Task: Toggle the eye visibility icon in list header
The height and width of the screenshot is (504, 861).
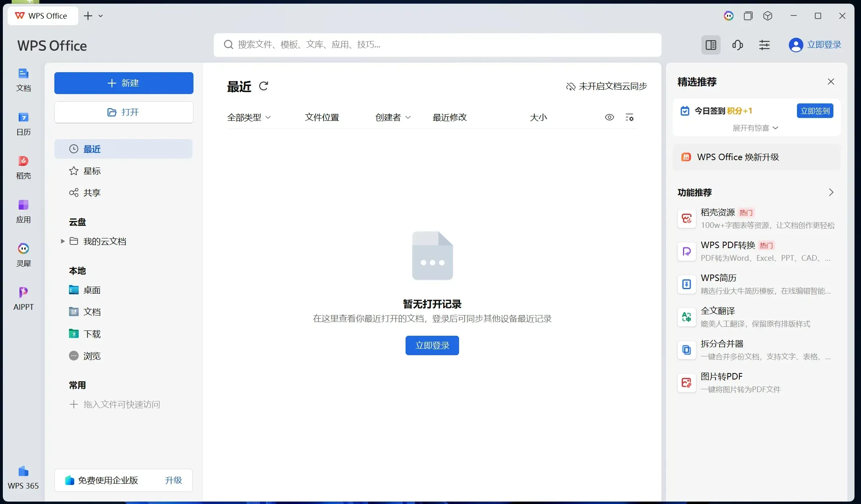Action: point(609,117)
